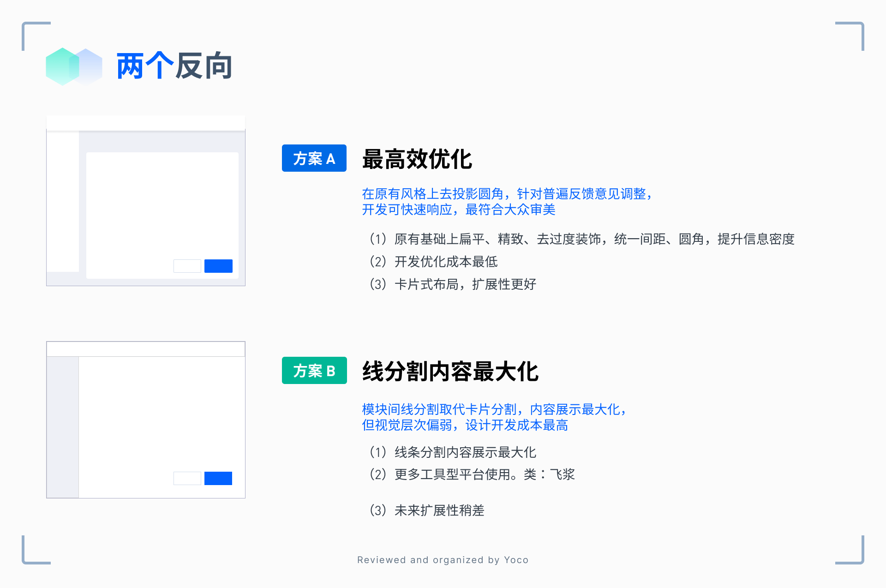Click the 最高效优化 heading
886x588 pixels.
pos(417,159)
